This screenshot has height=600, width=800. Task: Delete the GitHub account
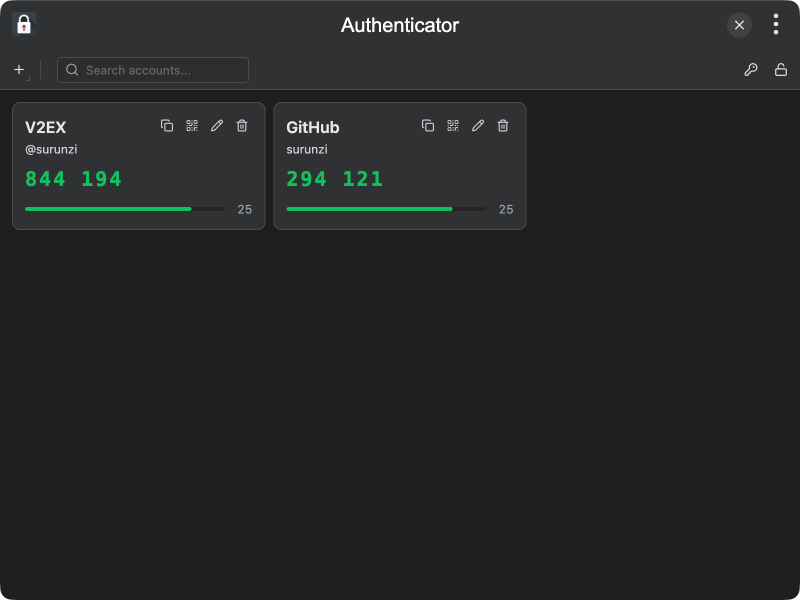[503, 126]
